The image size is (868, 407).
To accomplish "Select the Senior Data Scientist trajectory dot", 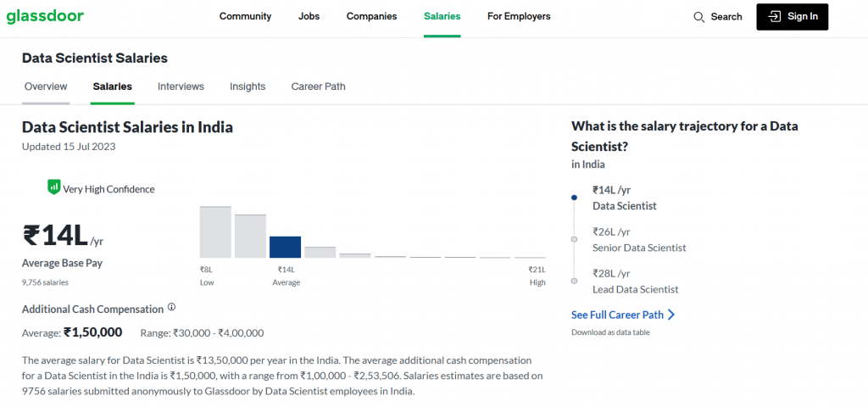I will click(x=574, y=239).
